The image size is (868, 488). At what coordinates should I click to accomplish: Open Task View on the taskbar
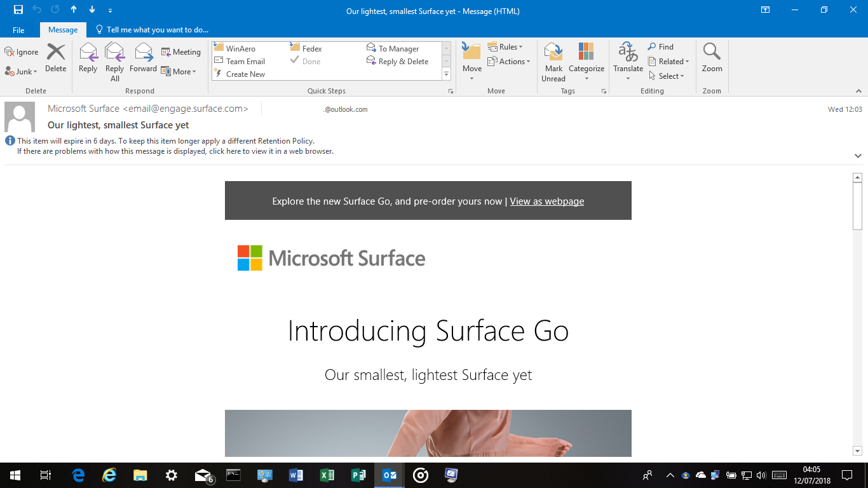(x=46, y=475)
